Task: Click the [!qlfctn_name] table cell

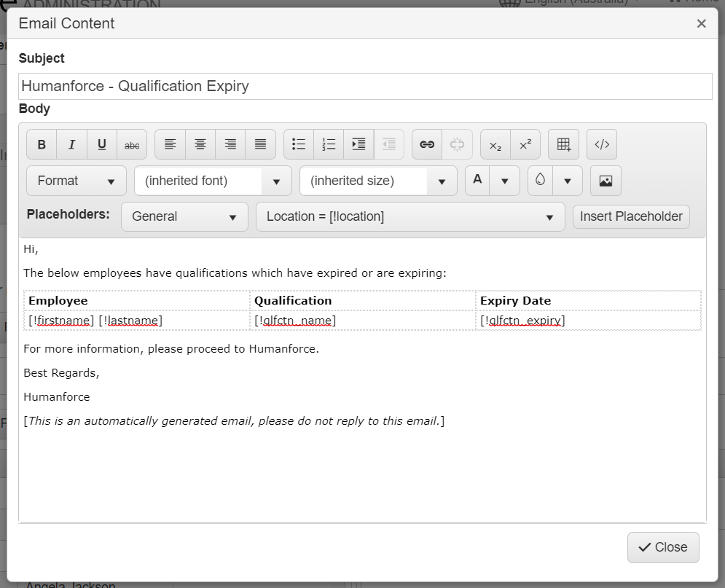Action: pyautogui.click(x=363, y=321)
